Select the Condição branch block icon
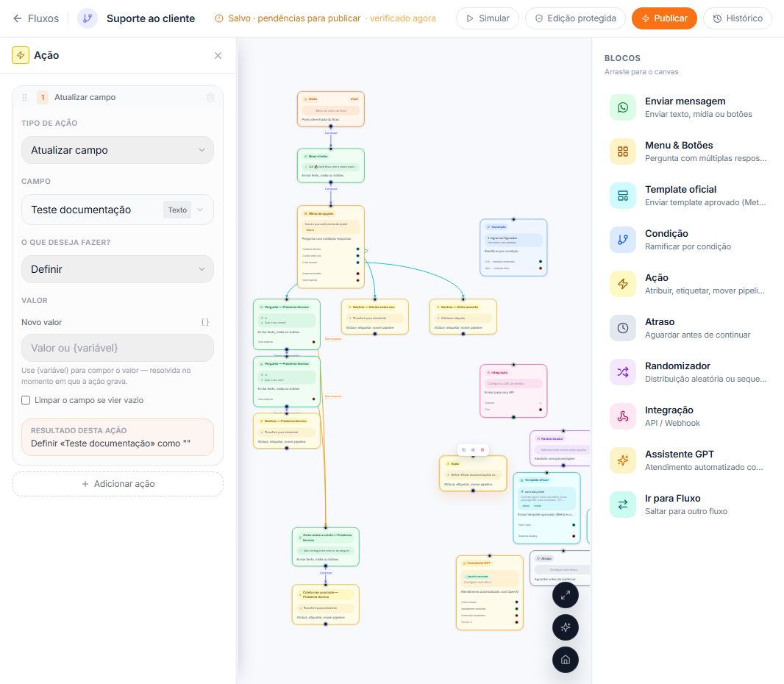The image size is (784, 684). click(x=623, y=240)
